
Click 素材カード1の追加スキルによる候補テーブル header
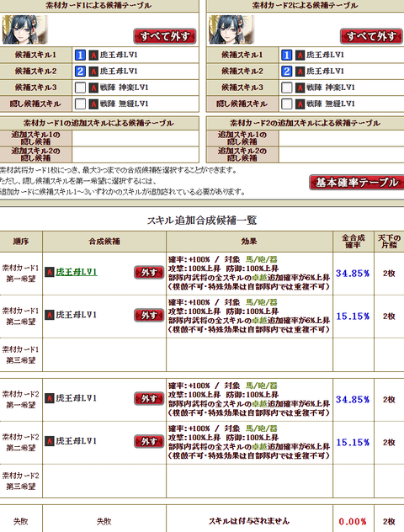tap(98, 123)
